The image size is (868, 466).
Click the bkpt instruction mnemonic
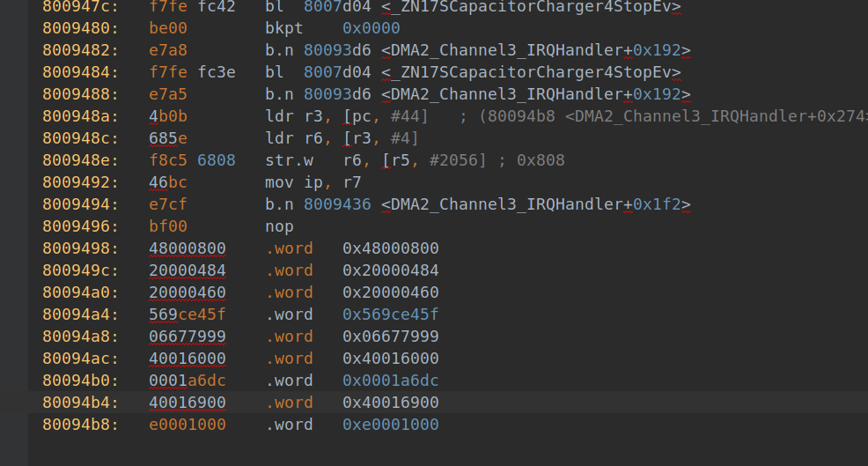click(283, 28)
